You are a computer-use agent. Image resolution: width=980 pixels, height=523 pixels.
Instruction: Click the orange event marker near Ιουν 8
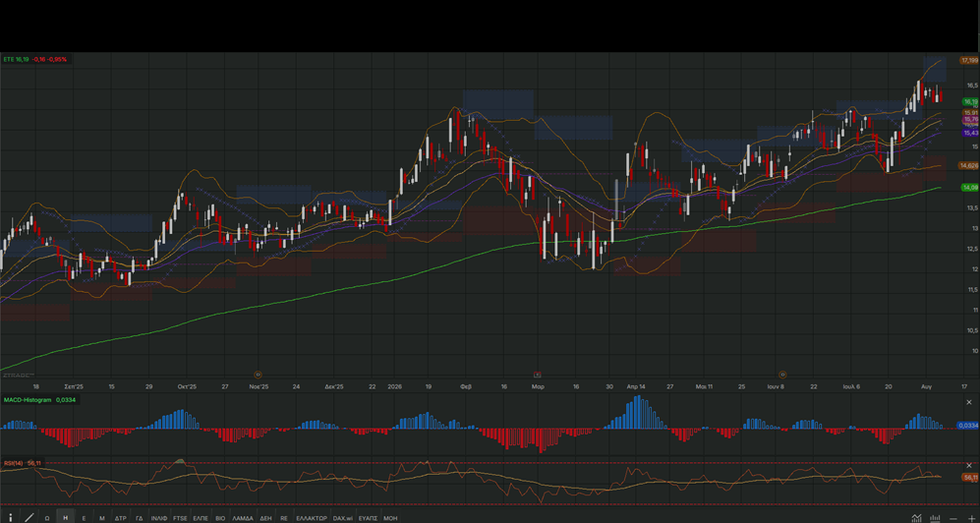781,375
